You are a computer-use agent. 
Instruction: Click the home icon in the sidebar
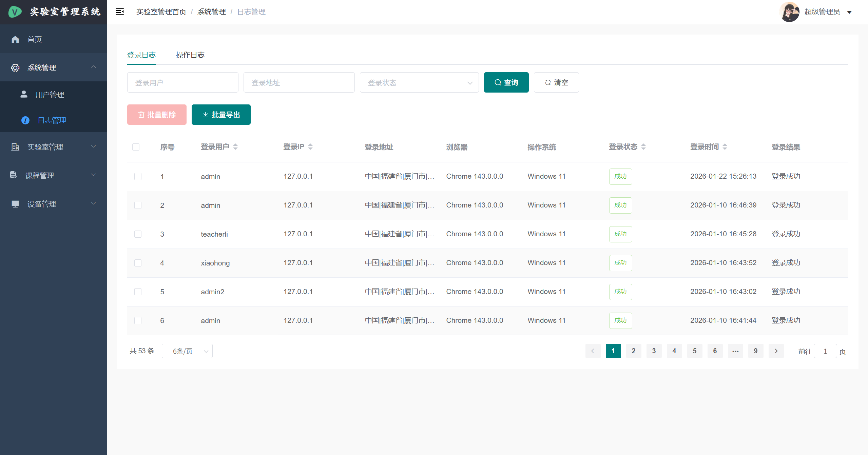click(x=15, y=39)
